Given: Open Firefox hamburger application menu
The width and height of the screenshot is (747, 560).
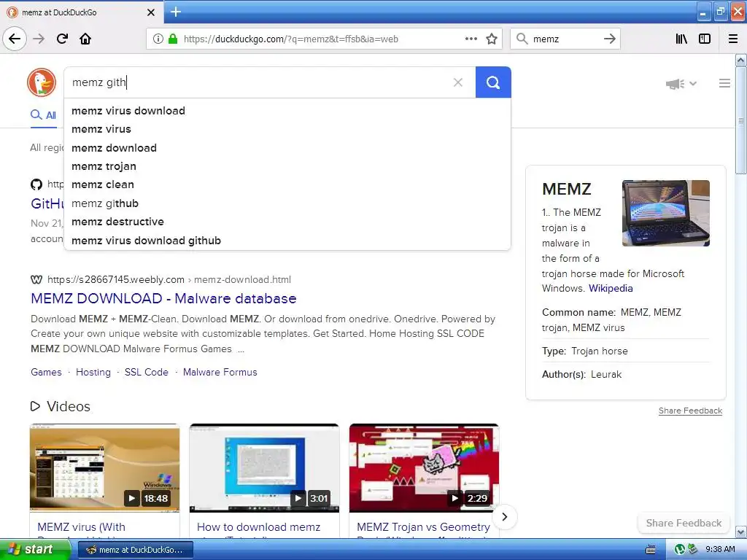Looking at the screenshot, I should point(733,39).
